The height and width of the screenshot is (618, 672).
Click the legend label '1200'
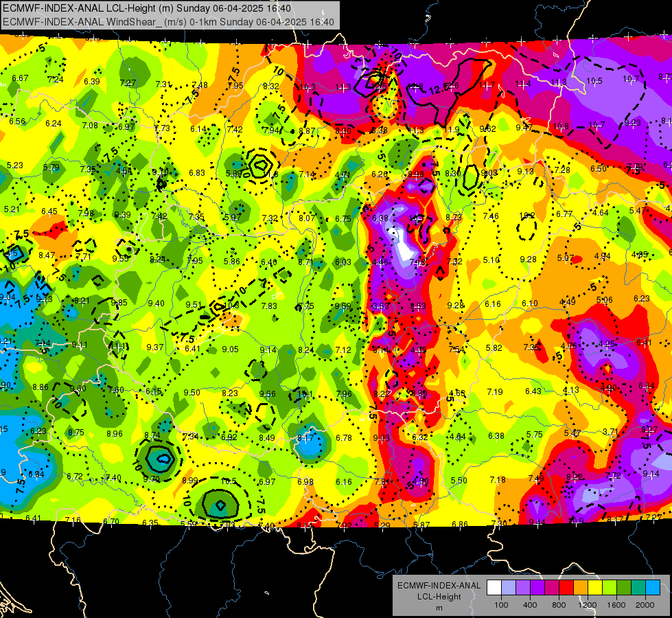pyautogui.click(x=588, y=605)
